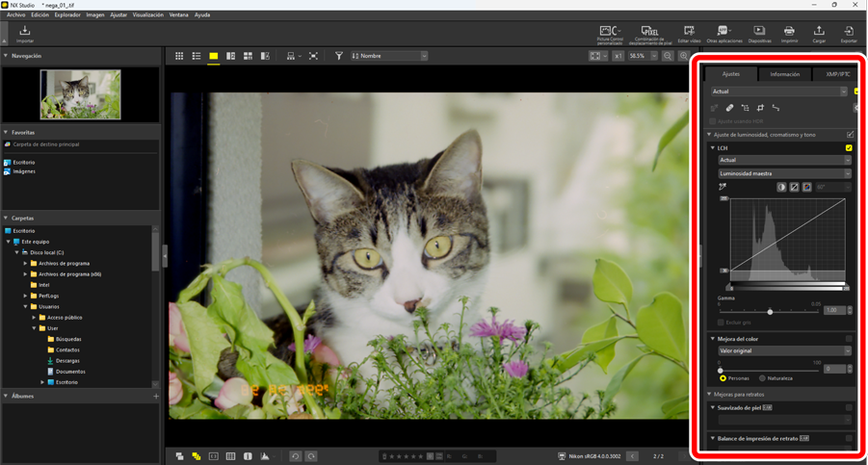Select the cat thumbnail in Navegación
868x465 pixels.
tap(80, 94)
